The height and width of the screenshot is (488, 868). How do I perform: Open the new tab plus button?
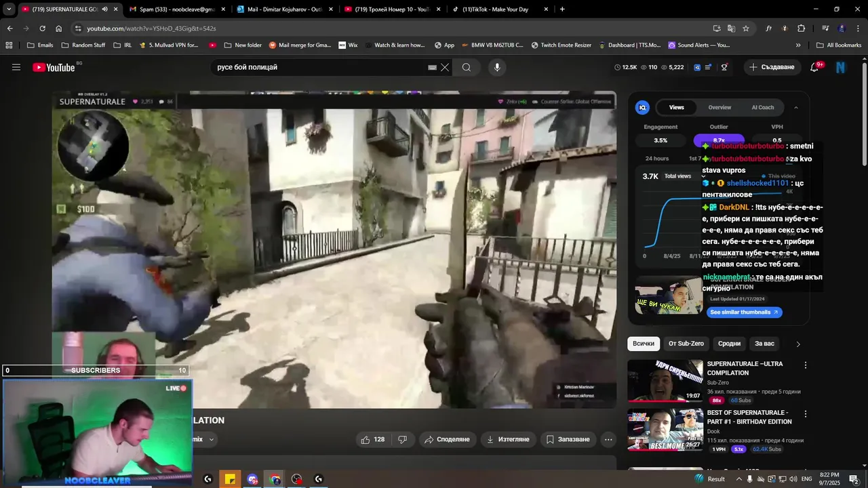[x=562, y=9]
